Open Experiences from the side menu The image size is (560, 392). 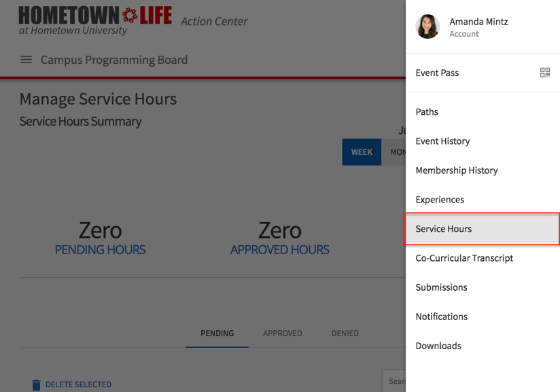pos(440,200)
